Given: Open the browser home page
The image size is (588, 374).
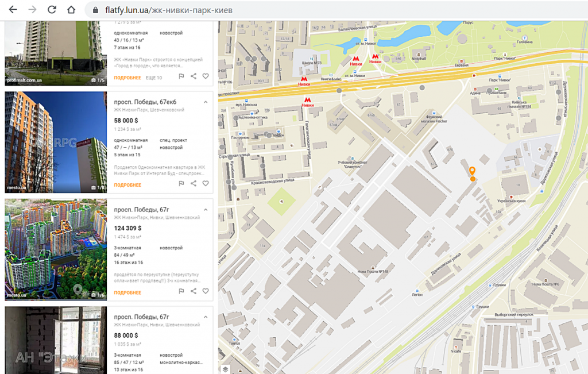Looking at the screenshot, I should tap(71, 10).
